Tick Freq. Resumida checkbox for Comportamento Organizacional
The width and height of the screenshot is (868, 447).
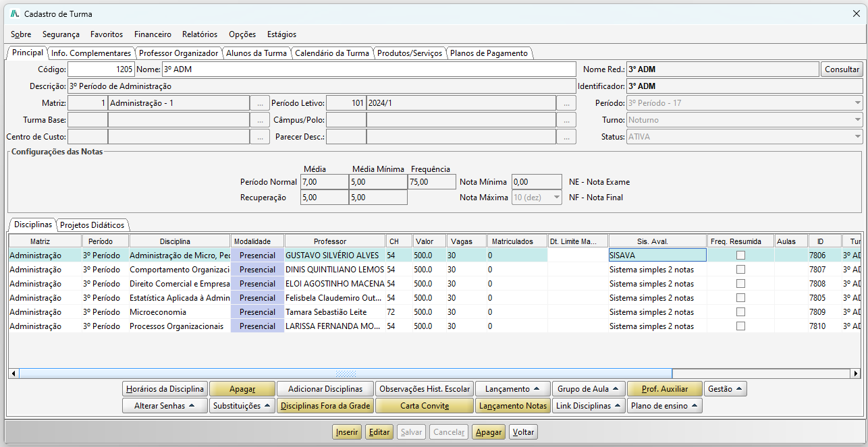(x=740, y=270)
